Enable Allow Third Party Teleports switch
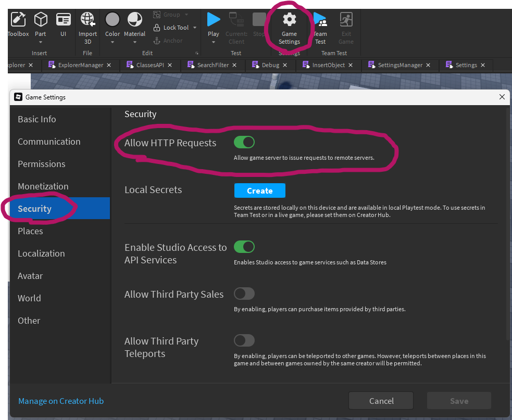The width and height of the screenshot is (512, 420). tap(244, 340)
